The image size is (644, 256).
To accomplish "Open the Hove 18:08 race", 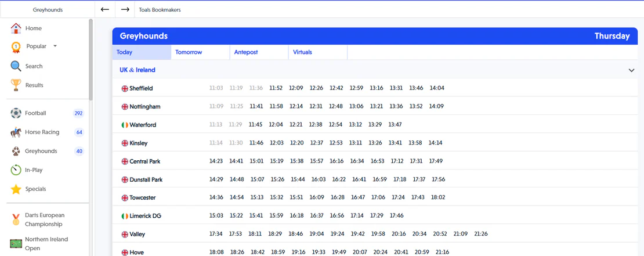I will tap(216, 252).
